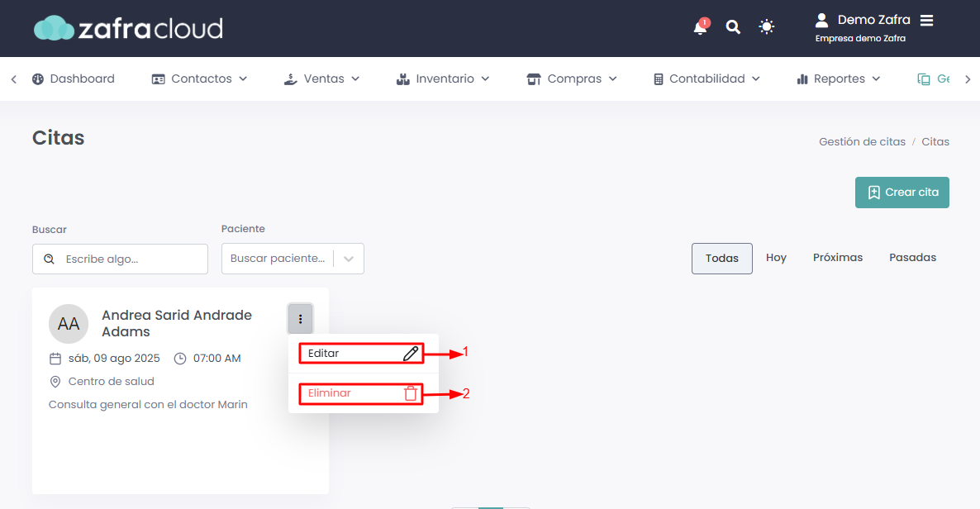The height and width of the screenshot is (509, 980).
Task: Click the zafracloud logo
Action: [128, 28]
